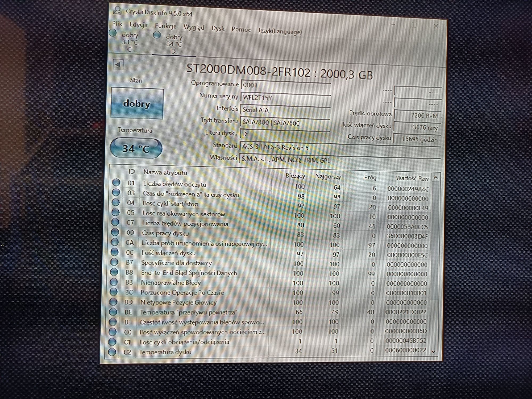This screenshot has height=399, width=532.
Task: Click the Własności field with S.M.A.R.T., APM
Action: (x=340, y=160)
